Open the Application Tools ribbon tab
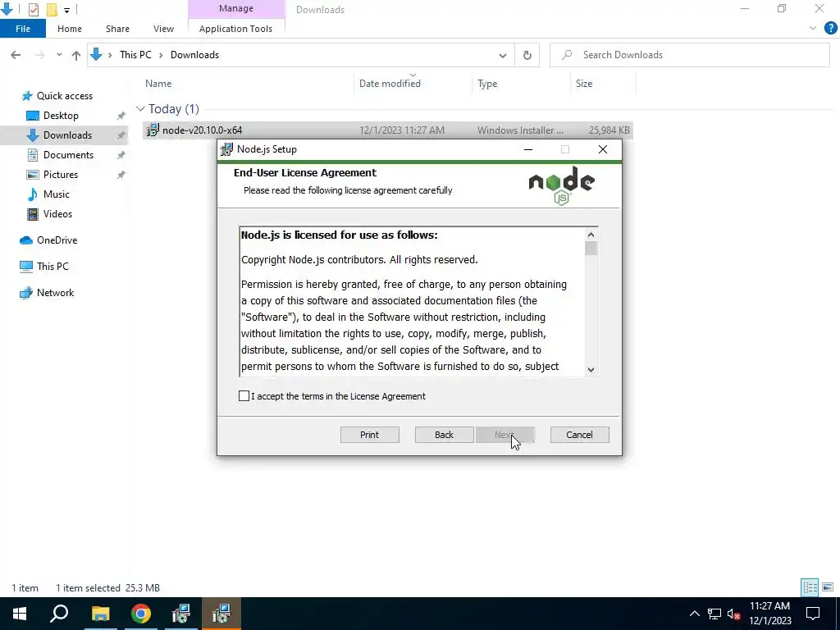The height and width of the screenshot is (630, 840). tap(235, 29)
